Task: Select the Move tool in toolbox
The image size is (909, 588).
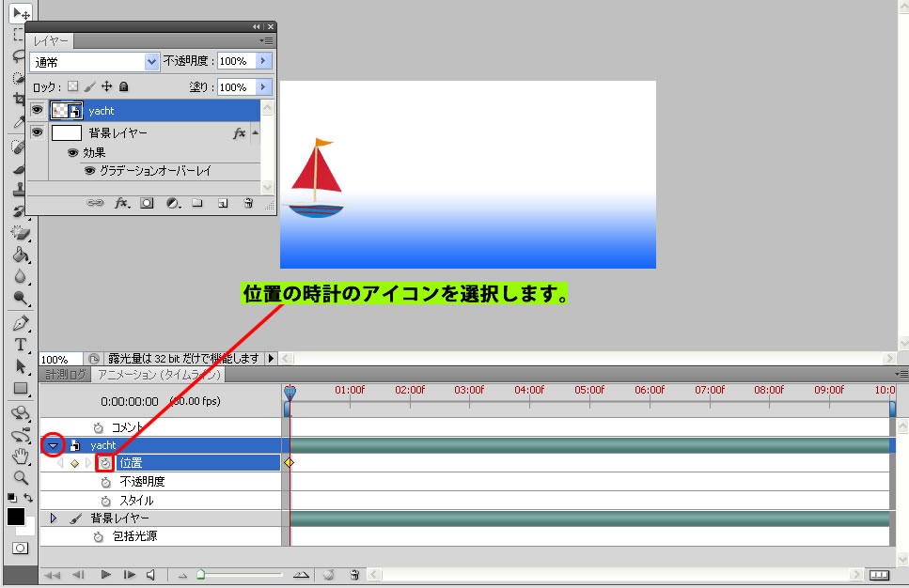Action: 21,13
